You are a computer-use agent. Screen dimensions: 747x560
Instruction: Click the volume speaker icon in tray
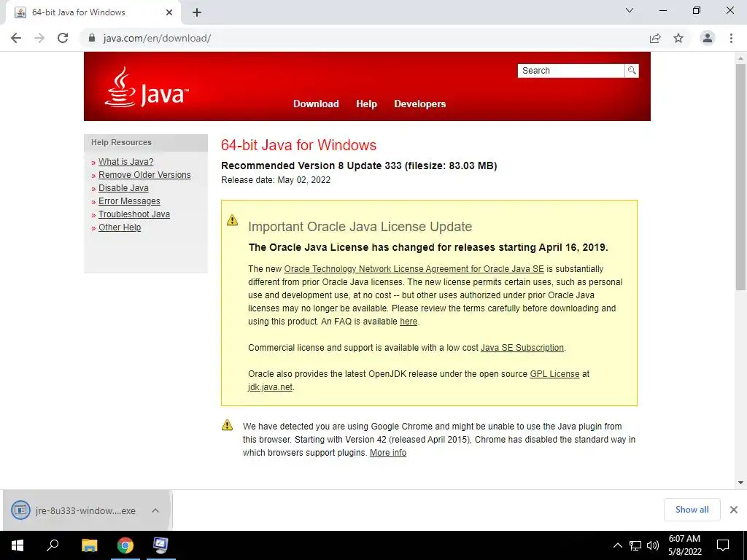click(653, 545)
